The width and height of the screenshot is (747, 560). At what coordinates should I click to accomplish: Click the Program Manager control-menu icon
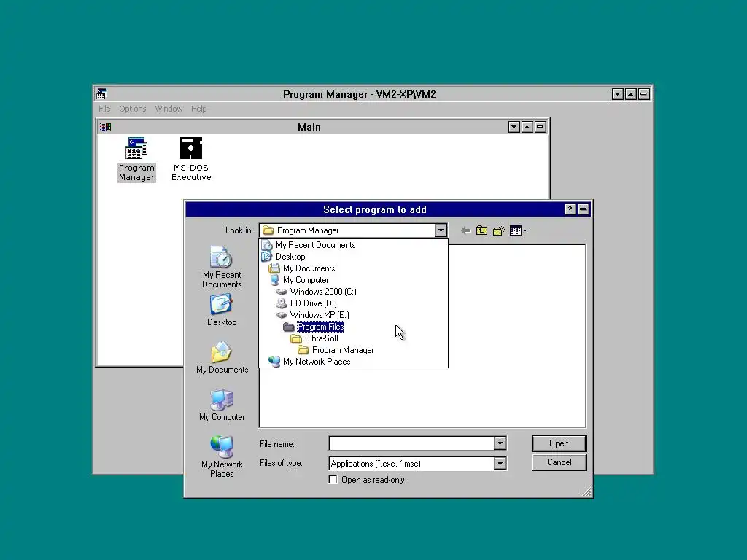pyautogui.click(x=101, y=94)
